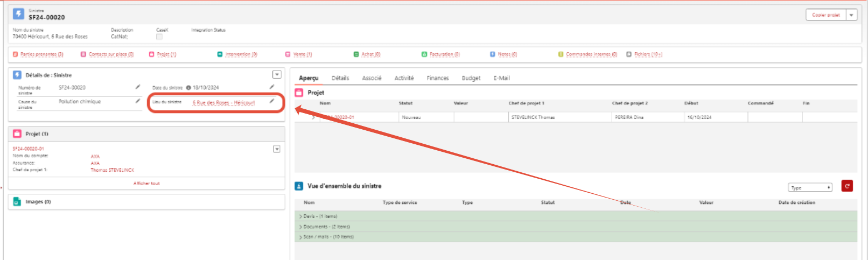Screen dimensions: 868x260
Task: Click the Copier projet button
Action: point(826,15)
